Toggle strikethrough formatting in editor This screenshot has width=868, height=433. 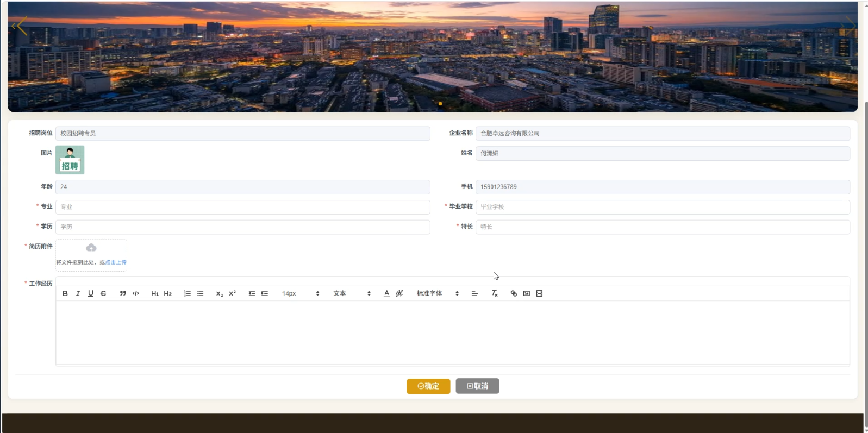[x=103, y=293]
